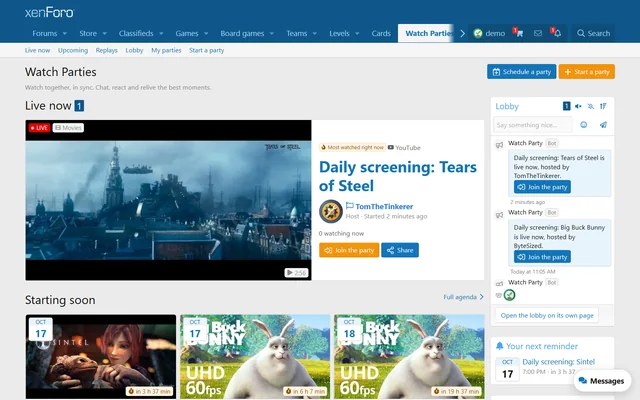Open the Watch Parties navigation tab
This screenshot has width=640, height=400.
point(426,33)
